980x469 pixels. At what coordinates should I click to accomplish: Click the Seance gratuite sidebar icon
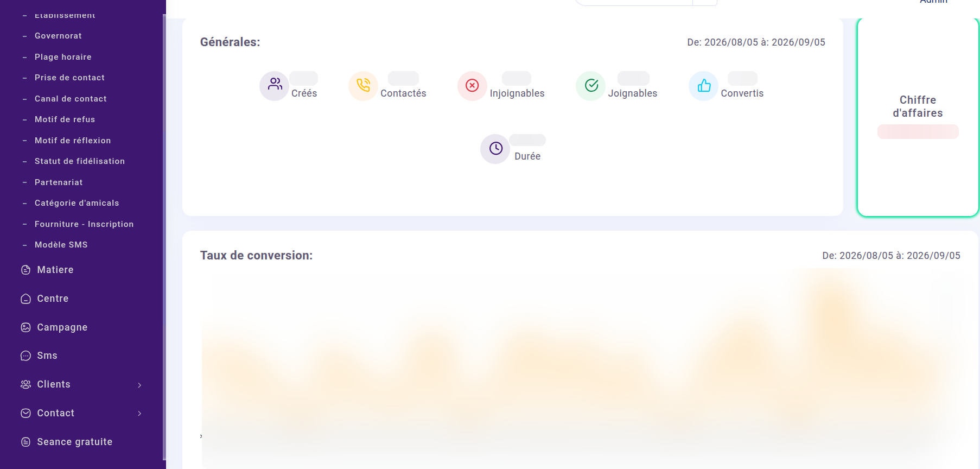pyautogui.click(x=26, y=442)
